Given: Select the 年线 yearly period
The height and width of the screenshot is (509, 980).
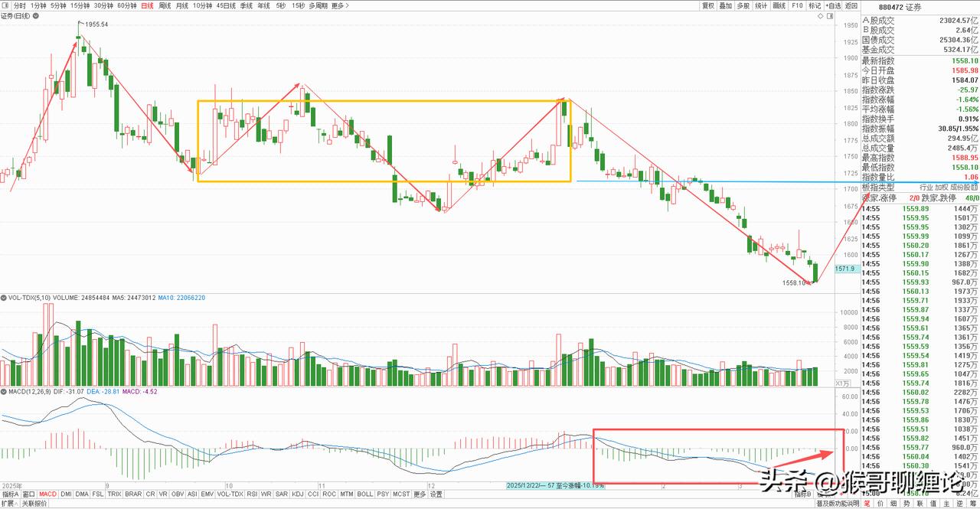Looking at the screenshot, I should [264, 5].
